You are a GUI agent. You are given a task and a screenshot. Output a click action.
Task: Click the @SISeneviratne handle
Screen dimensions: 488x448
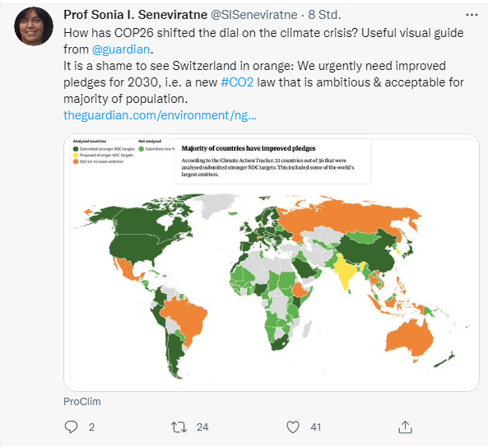pyautogui.click(x=254, y=15)
